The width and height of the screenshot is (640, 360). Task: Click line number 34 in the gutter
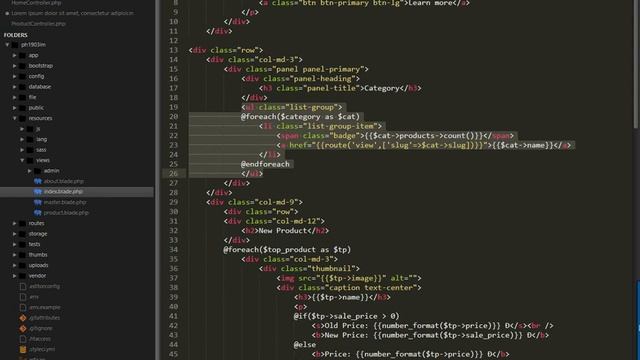(173, 249)
